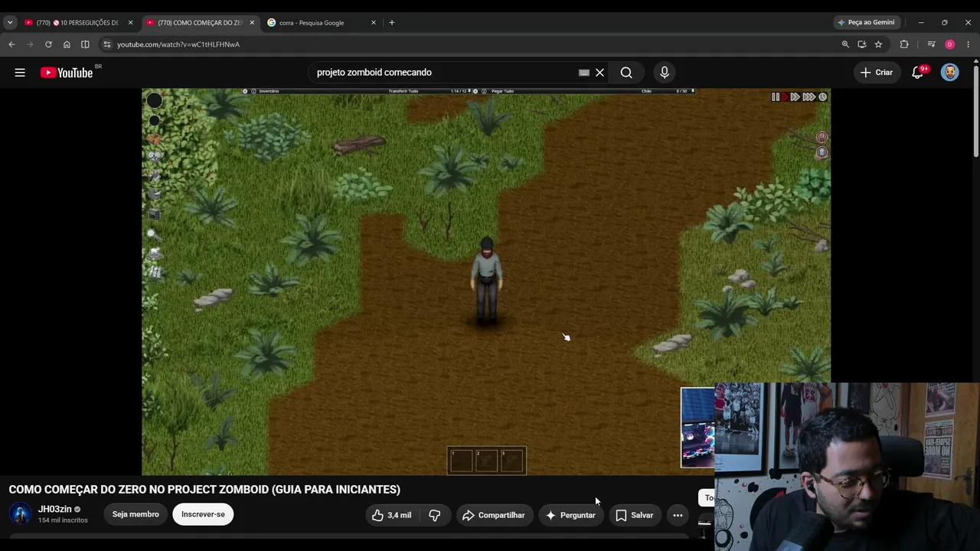Open the JH03zin channel avatar
This screenshot has width=980, height=551.
coord(21,514)
